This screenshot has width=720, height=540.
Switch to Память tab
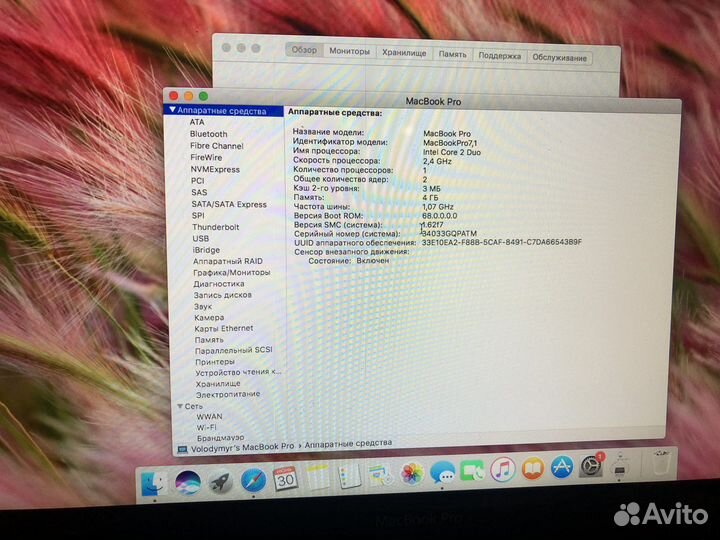click(x=452, y=54)
